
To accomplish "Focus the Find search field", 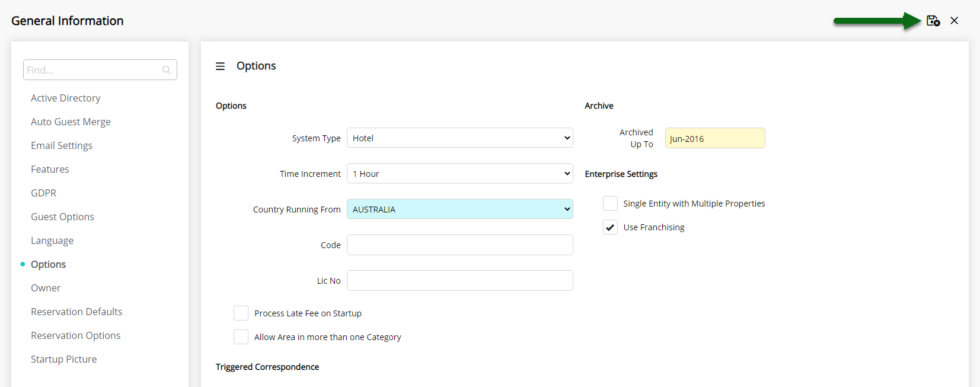I will point(100,70).
